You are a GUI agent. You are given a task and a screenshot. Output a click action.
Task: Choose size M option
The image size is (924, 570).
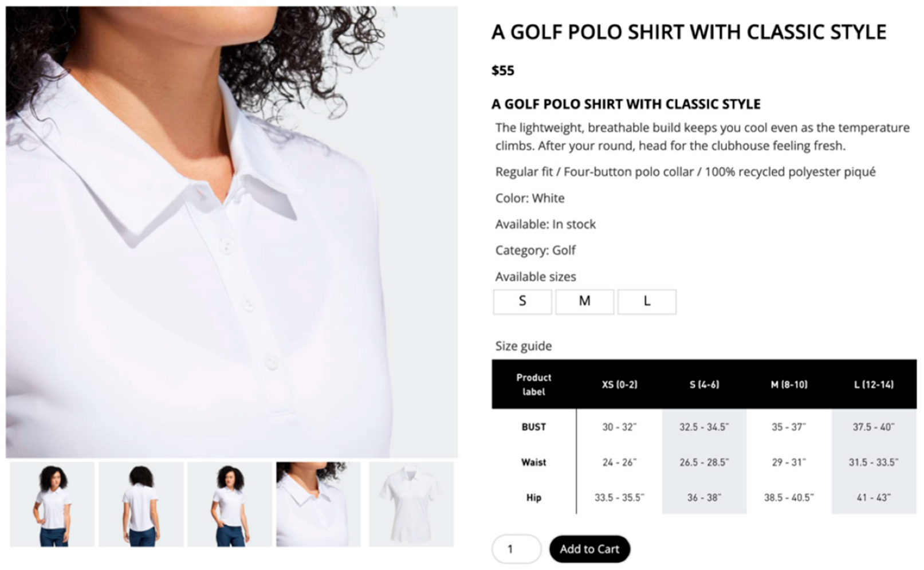584,301
